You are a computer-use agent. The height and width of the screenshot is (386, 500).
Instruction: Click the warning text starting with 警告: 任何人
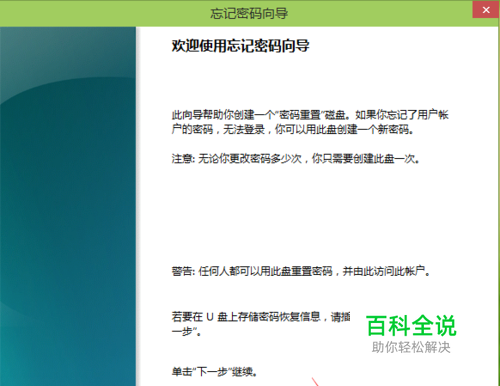coord(301,271)
